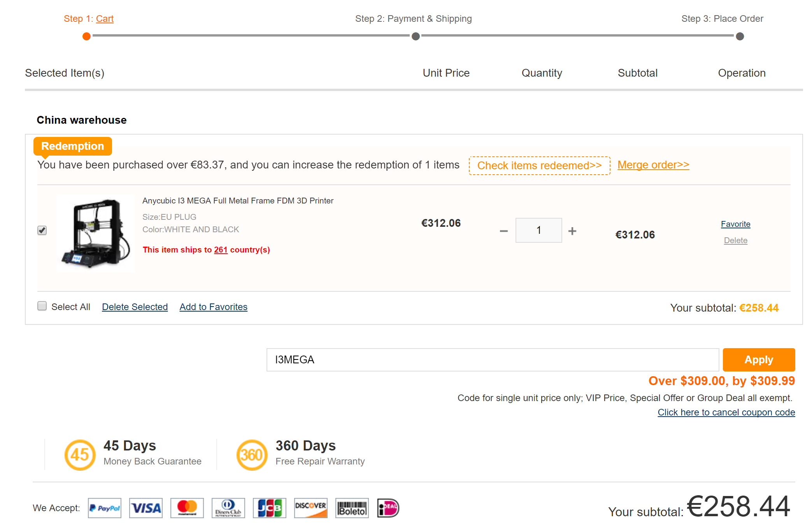Click Color:WHITE AND BLACK text
This screenshot has height=531, width=812.
click(x=191, y=230)
